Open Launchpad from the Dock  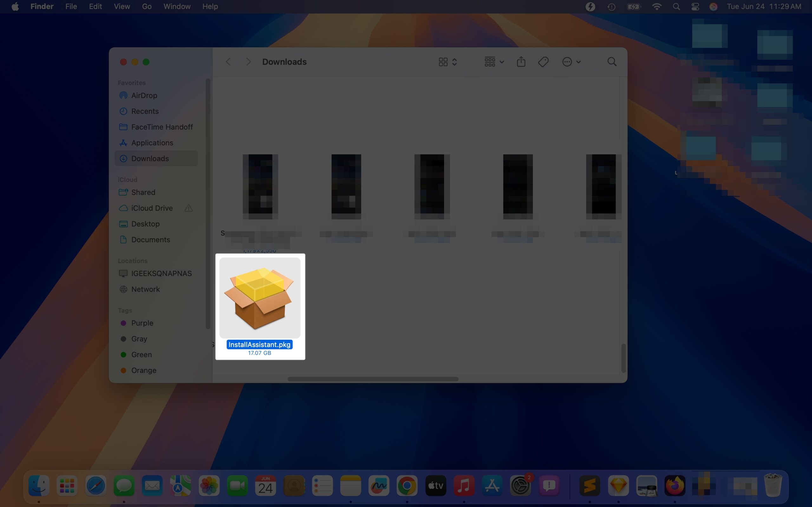tap(67, 485)
